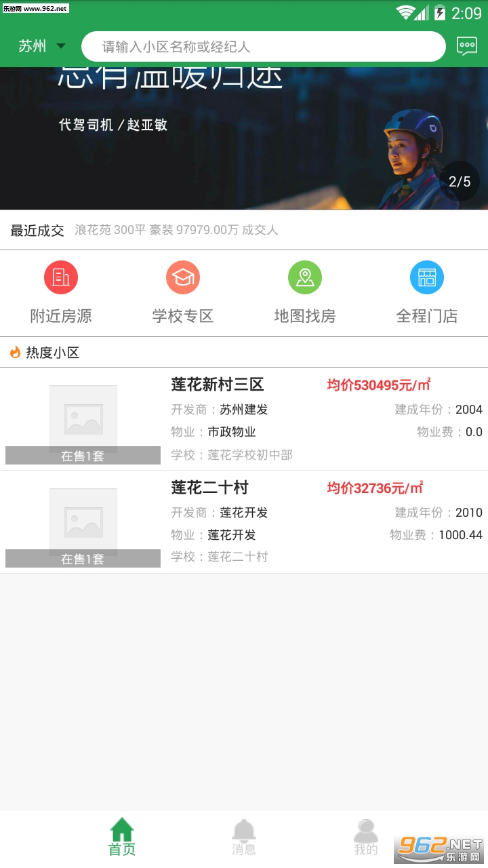Tap 在售1套 badge on 莲花新村三区
Screen dimensions: 488x868
83,456
